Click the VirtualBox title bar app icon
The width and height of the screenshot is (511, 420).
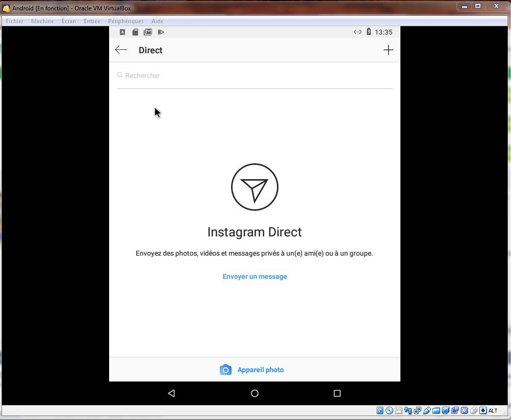[x=6, y=8]
